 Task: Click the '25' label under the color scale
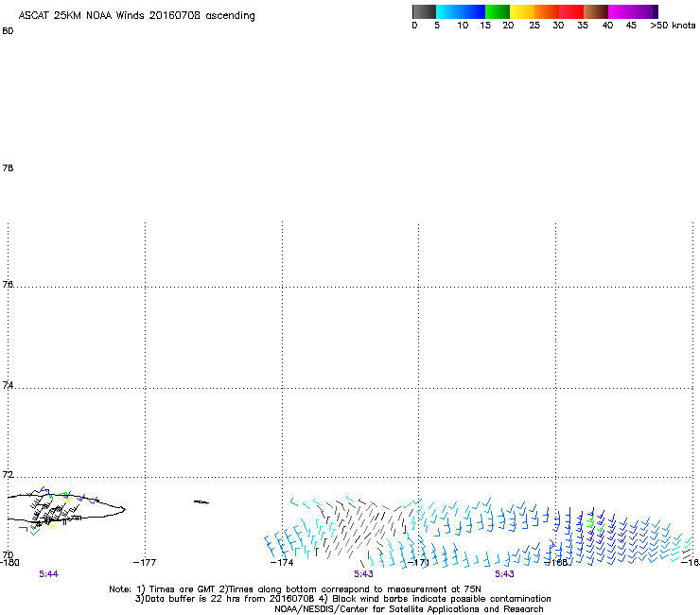pyautogui.click(x=534, y=26)
